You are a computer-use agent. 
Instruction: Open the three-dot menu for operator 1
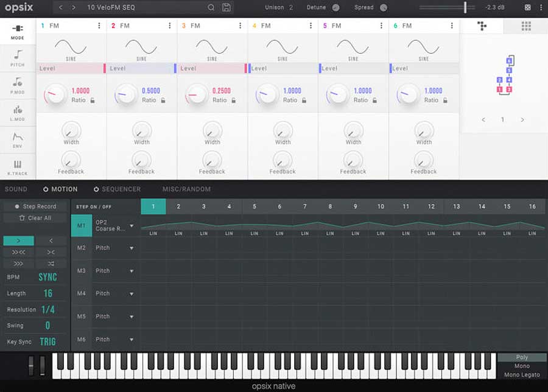(99, 26)
